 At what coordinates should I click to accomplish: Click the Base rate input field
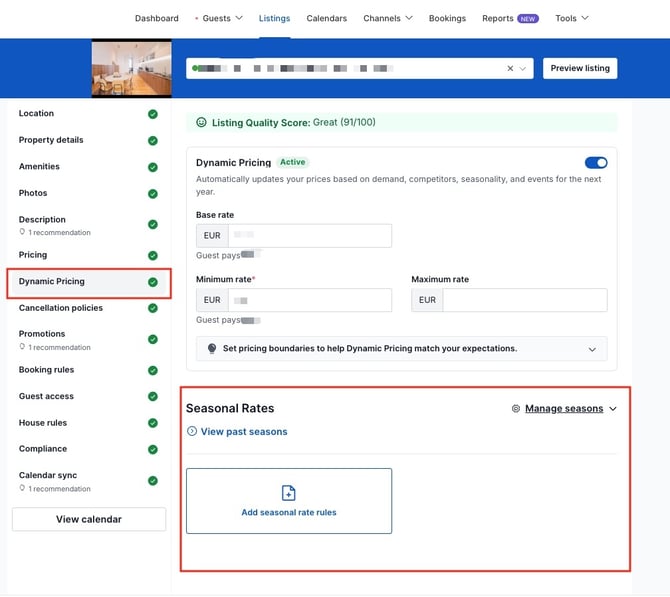tap(310, 235)
